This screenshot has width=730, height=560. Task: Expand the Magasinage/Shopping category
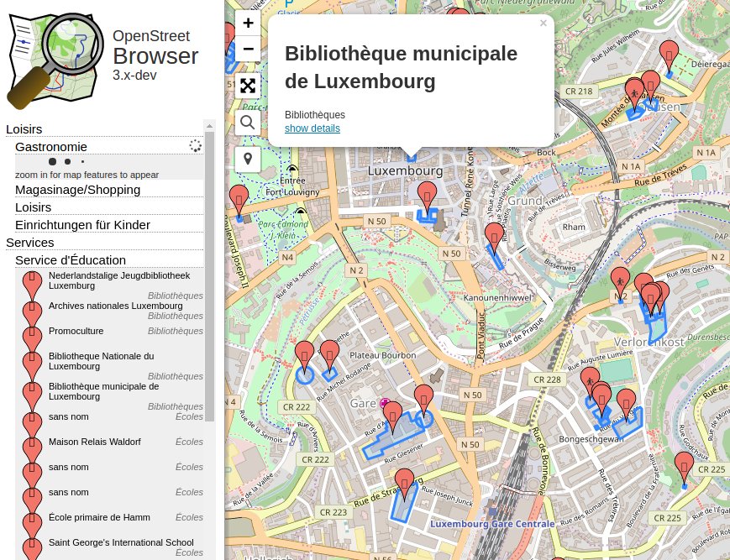77,189
